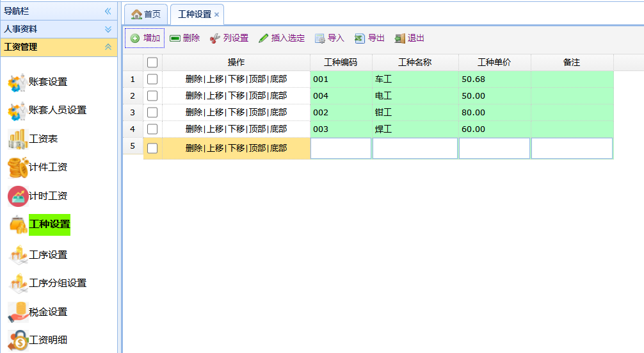Select cell with code 004
Screen dimensions: 644x353
[x=341, y=95]
